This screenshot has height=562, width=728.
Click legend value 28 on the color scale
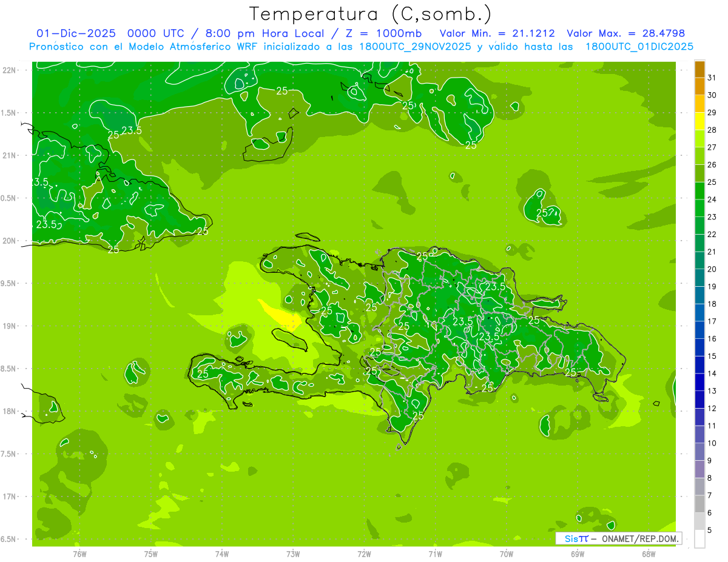pos(712,130)
